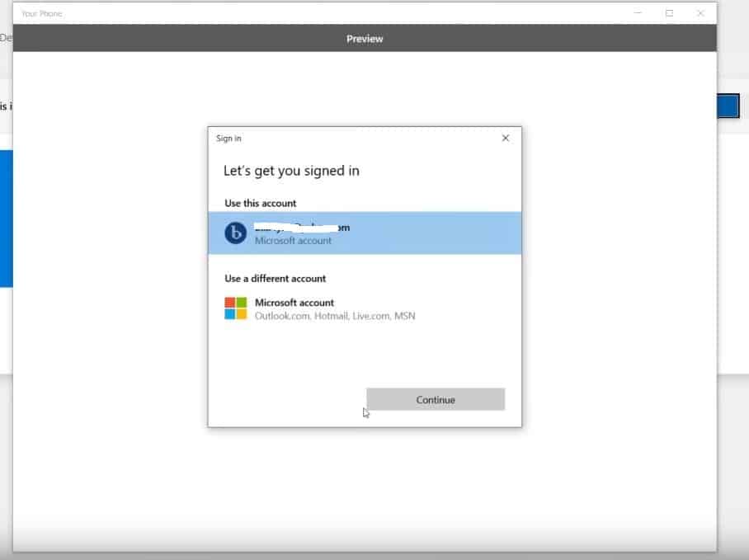Click the 'Your Phone' window title
The height and width of the screenshot is (560, 749).
coord(41,14)
